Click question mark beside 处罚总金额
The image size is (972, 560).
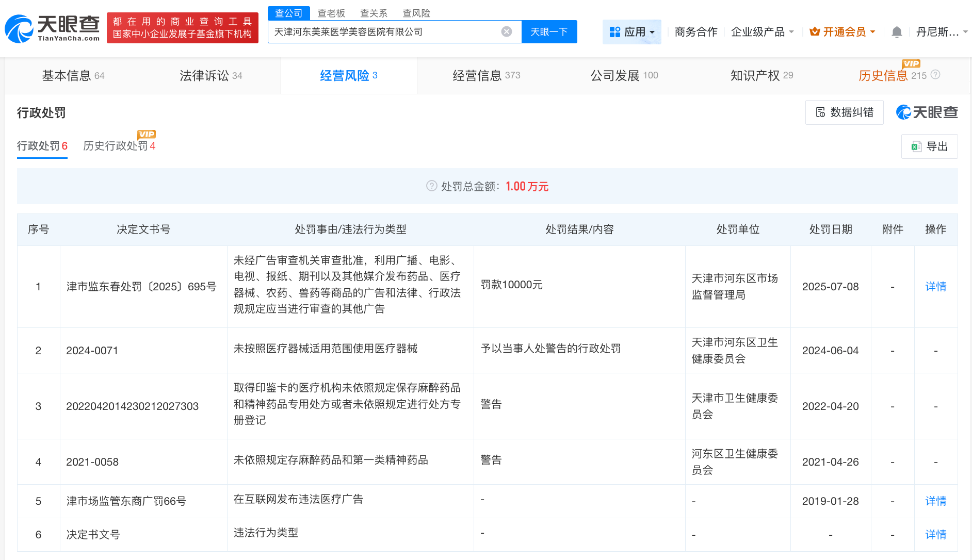click(431, 186)
